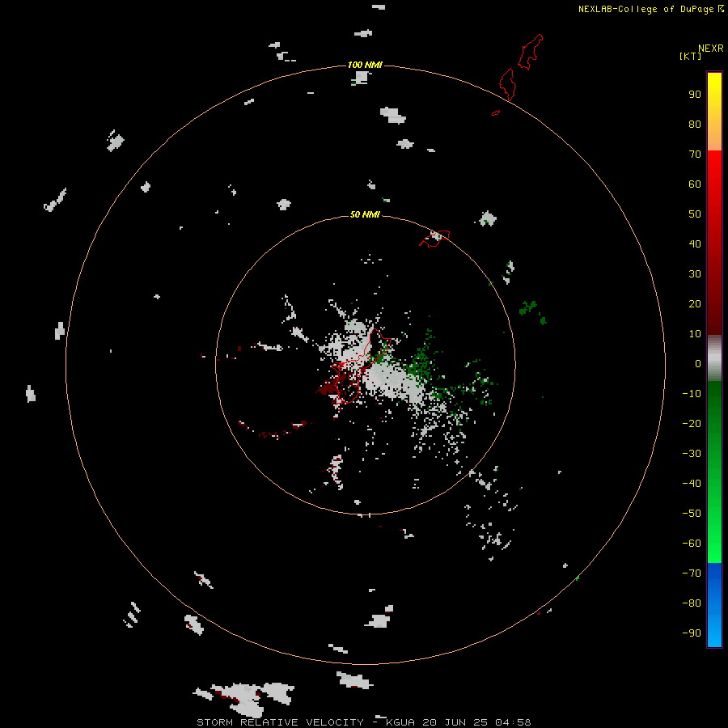Click the -60 scale value
This screenshot has height=728, width=728.
[x=692, y=544]
